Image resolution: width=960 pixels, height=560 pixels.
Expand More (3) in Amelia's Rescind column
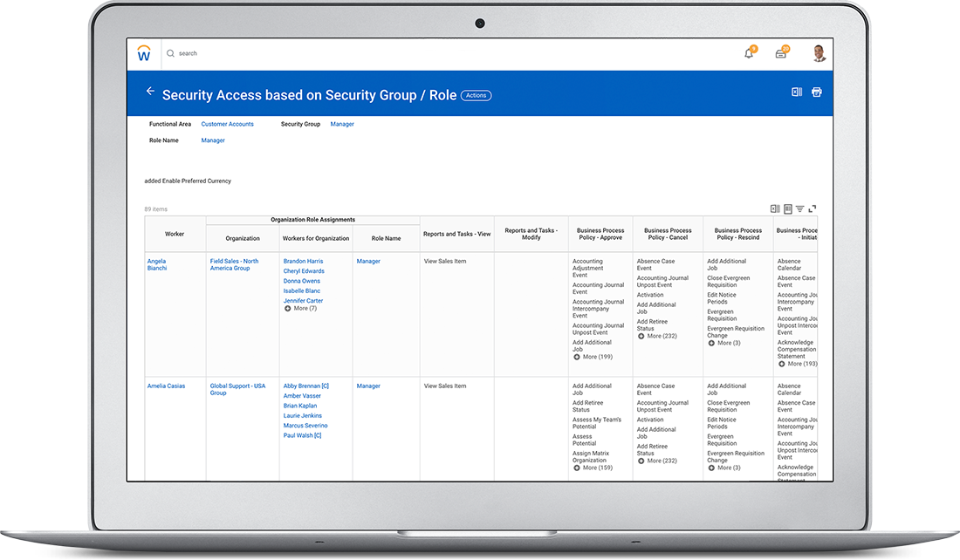[x=724, y=468]
